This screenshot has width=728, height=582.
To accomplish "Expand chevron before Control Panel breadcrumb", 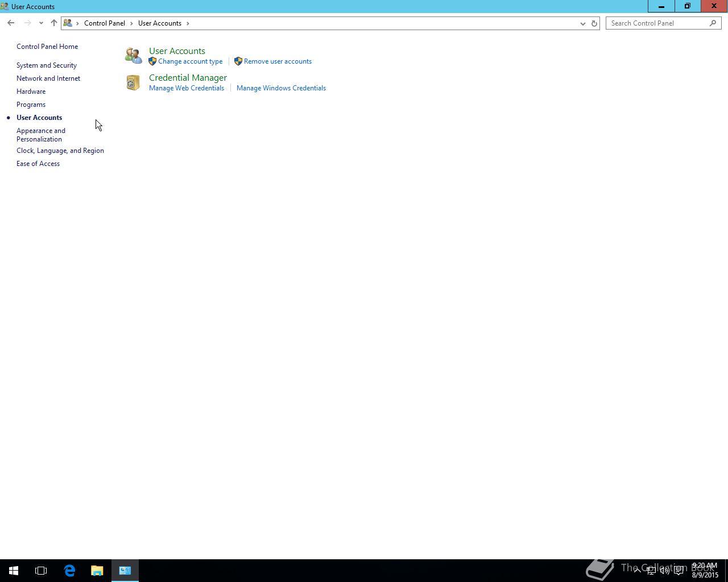I will (78, 23).
